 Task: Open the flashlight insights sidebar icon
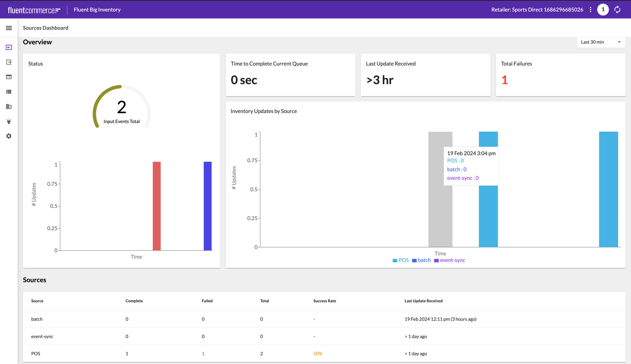click(x=9, y=122)
